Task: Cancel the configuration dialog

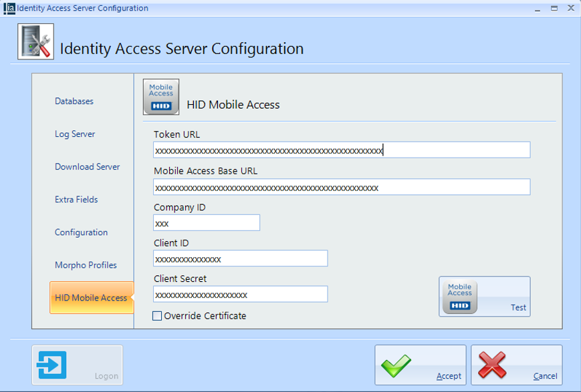Action: pyautogui.click(x=517, y=365)
